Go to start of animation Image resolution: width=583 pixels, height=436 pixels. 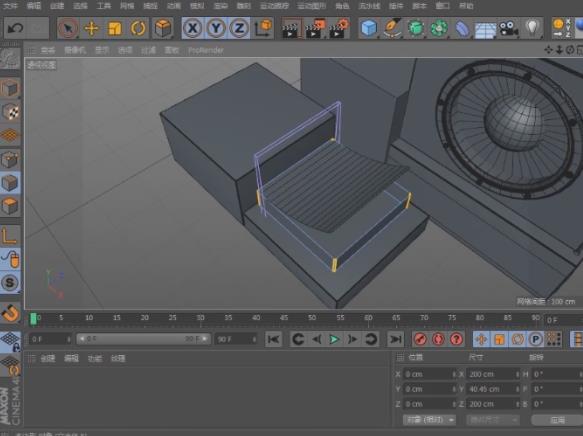[273, 339]
